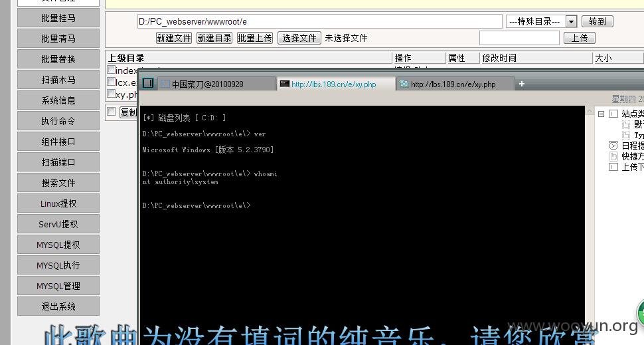Select the 上传下 tree item
This screenshot has width=644, height=345.
633,167
